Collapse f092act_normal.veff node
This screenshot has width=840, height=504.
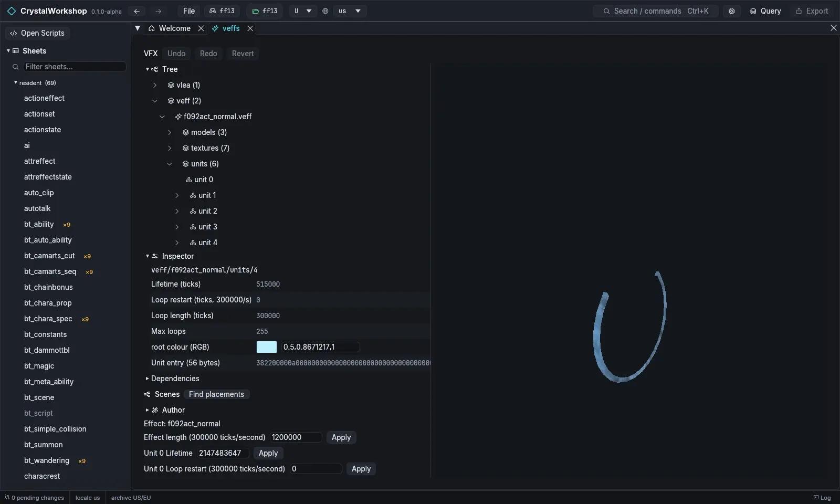click(x=162, y=117)
